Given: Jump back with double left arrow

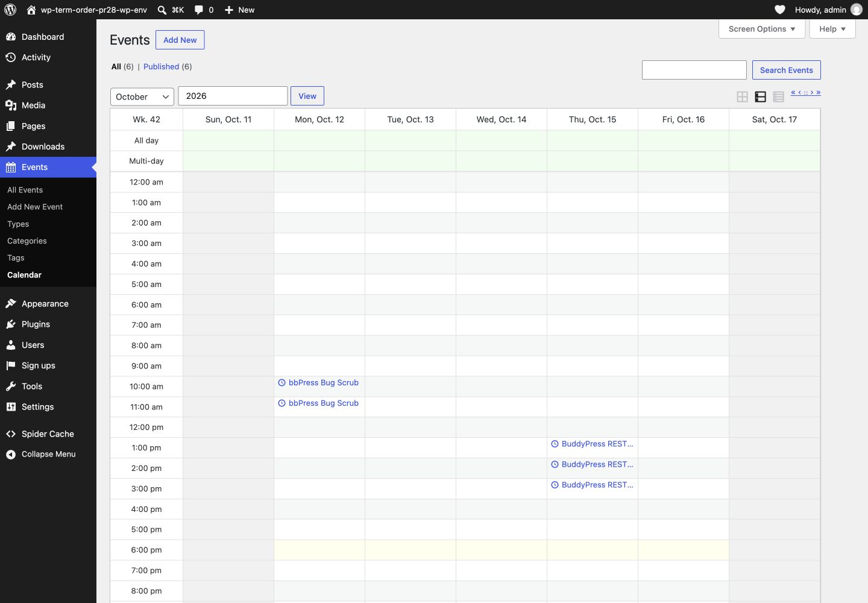Looking at the screenshot, I should click(x=793, y=92).
